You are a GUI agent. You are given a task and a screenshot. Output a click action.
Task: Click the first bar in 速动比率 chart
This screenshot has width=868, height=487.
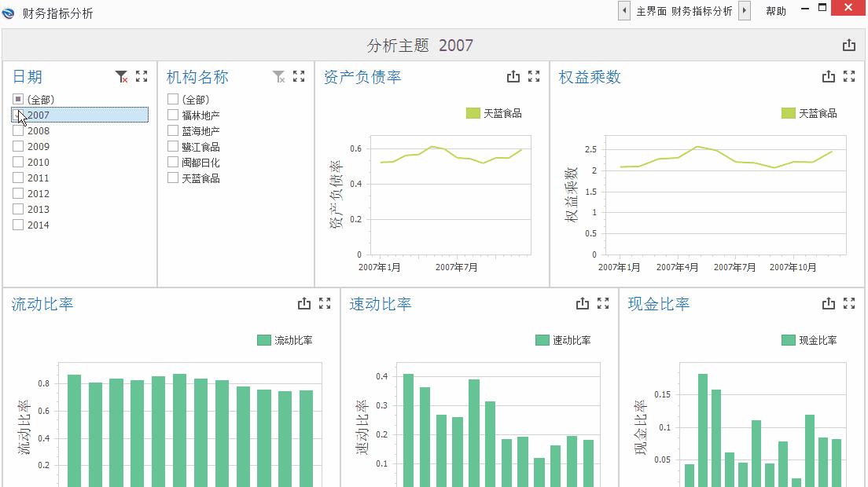[408, 430]
